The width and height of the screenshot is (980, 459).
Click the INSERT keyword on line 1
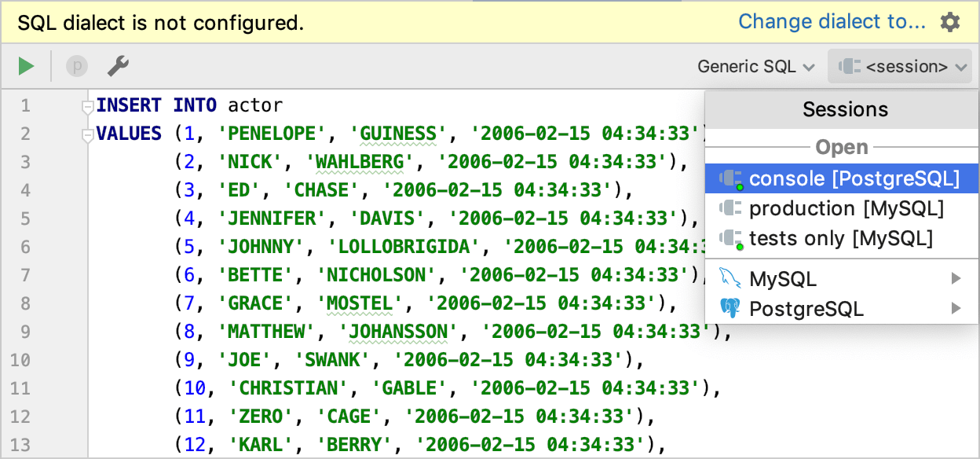[x=129, y=105]
